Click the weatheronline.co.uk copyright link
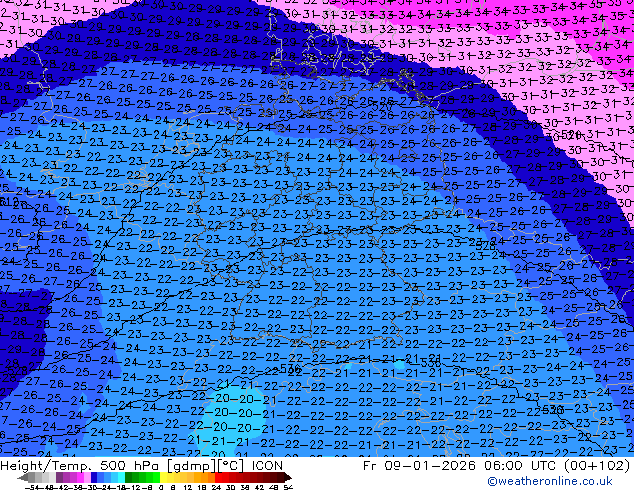Screen dimensions: 634x490 coord(550,481)
